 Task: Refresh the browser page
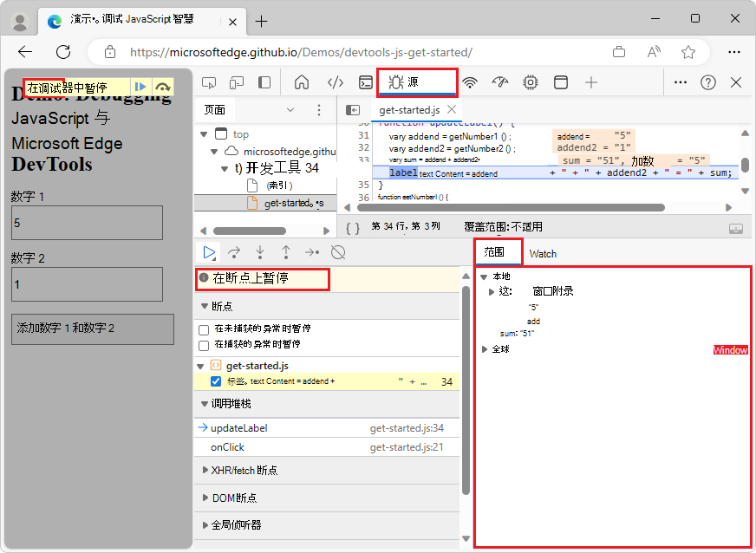click(x=63, y=52)
